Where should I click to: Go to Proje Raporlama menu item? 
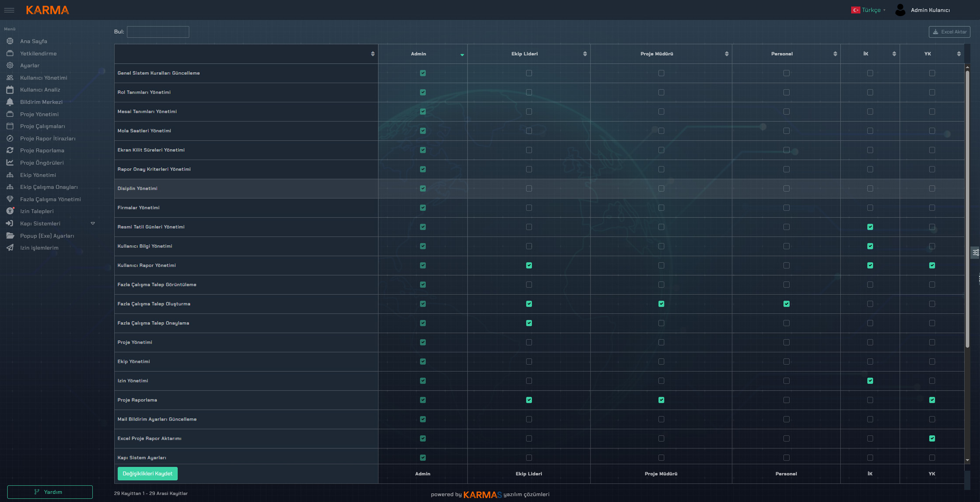pyautogui.click(x=42, y=150)
